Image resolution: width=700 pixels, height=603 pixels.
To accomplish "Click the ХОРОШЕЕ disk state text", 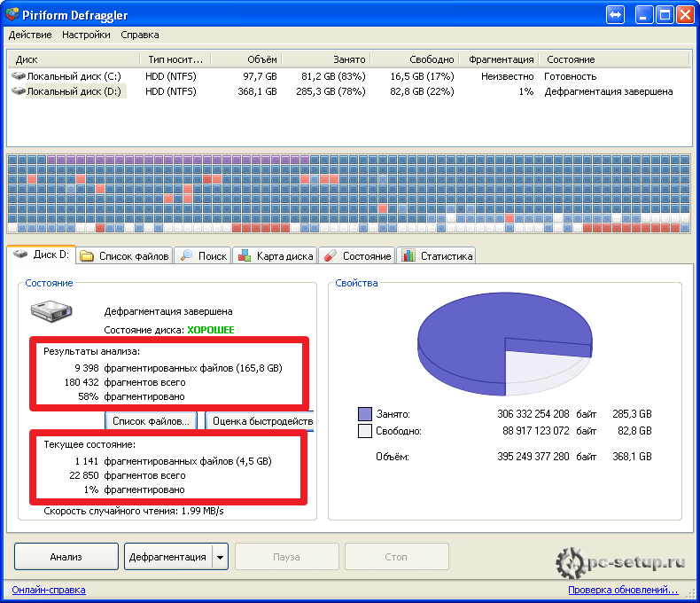I will click(211, 330).
